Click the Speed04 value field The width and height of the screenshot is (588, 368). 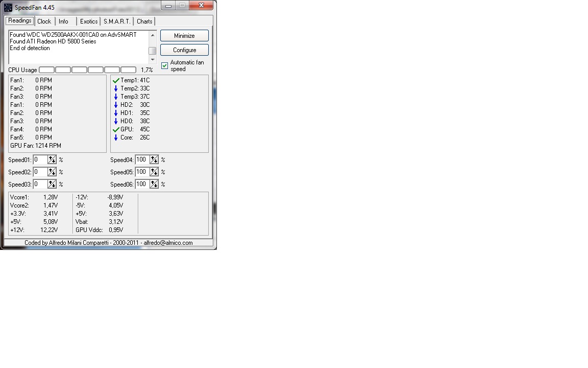[142, 159]
